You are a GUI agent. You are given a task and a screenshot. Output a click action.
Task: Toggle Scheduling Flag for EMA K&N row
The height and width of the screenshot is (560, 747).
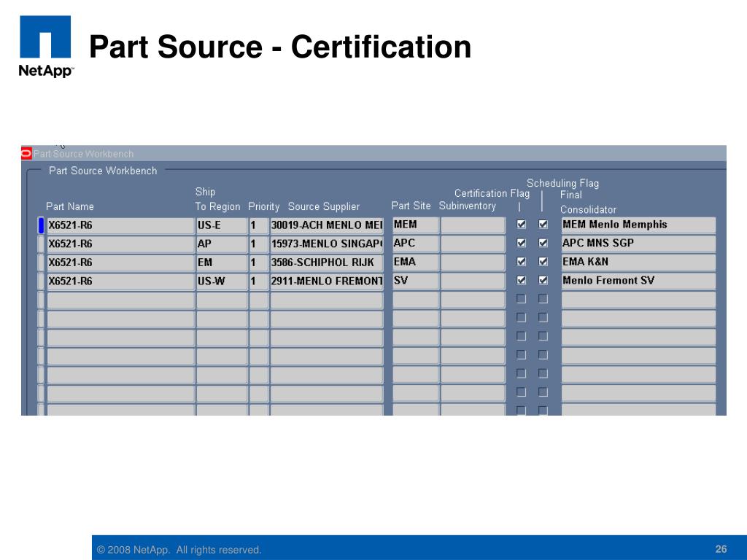(543, 262)
